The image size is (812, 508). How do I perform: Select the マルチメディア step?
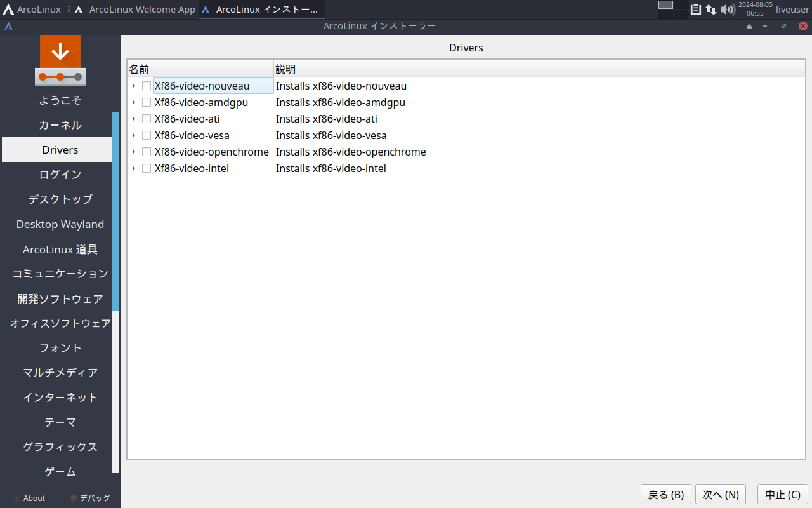(60, 373)
